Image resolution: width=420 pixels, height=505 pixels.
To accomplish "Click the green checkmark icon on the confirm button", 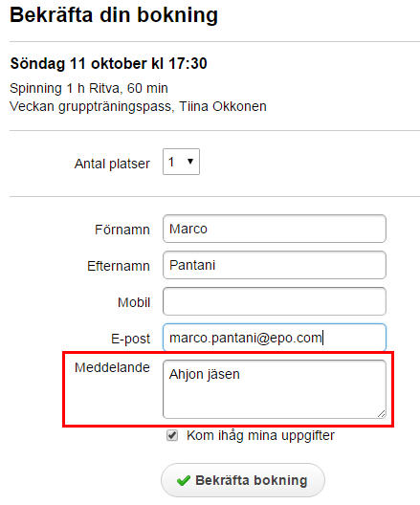I will (184, 480).
